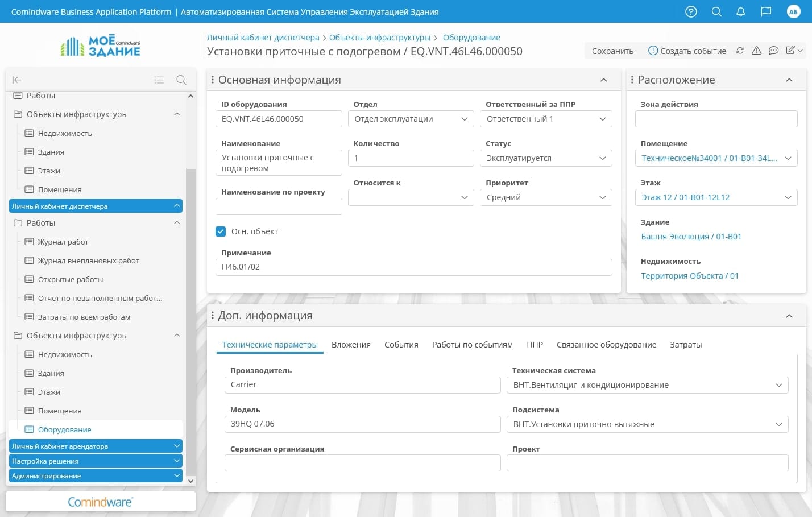Viewport: 812px width, 517px height.
Task: Click the sidebar search magnifier icon
Action: 181,80
